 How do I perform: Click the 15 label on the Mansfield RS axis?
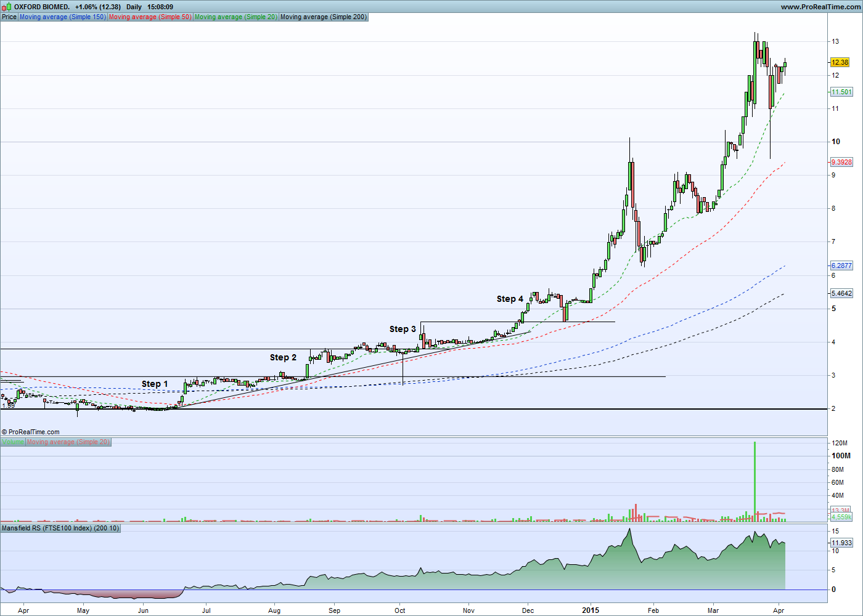click(x=835, y=531)
